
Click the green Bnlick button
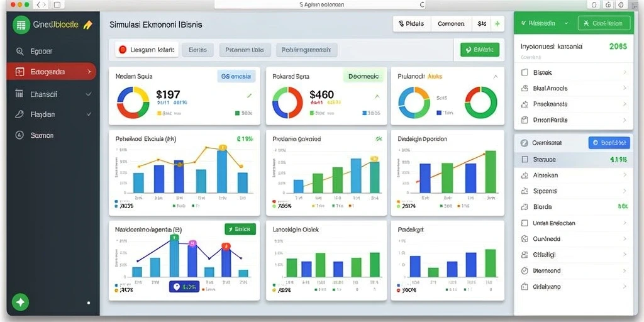[x=240, y=229]
